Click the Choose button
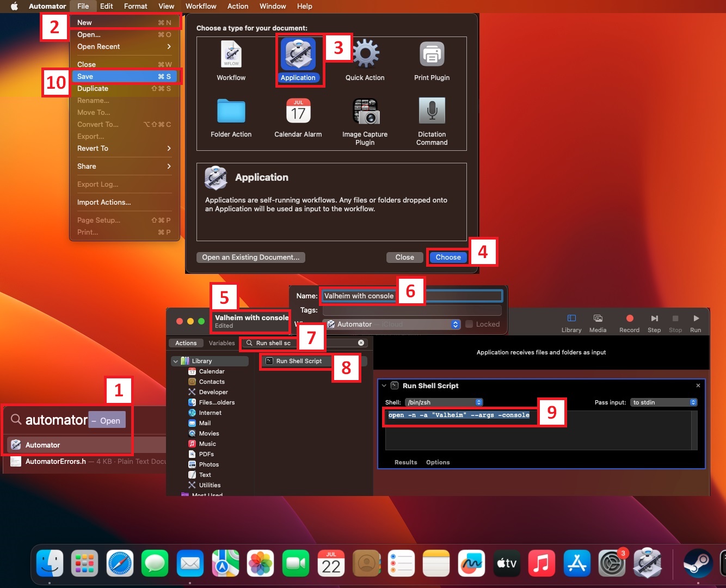This screenshot has width=726, height=588. click(448, 258)
